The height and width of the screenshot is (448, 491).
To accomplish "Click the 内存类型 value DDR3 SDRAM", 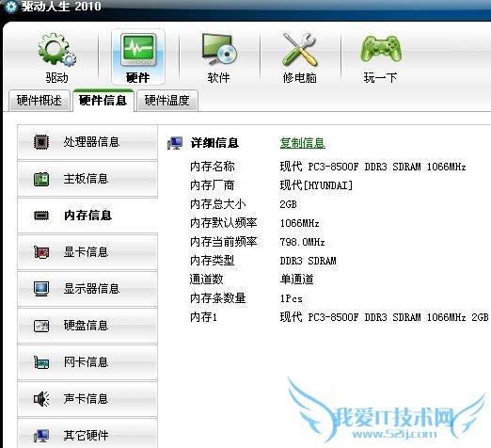I will 308,261.
